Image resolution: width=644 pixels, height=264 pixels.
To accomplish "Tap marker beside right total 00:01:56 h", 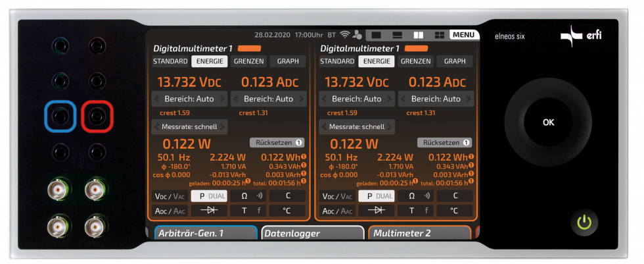I will point(471,181).
